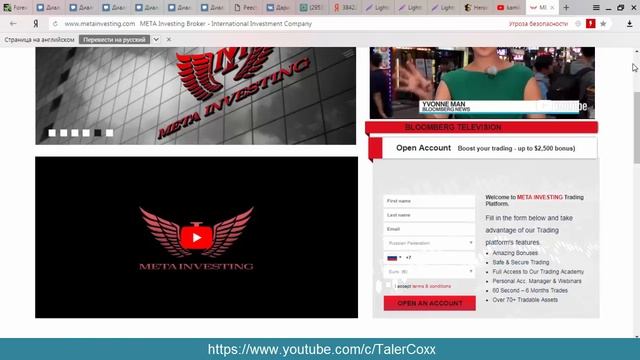The image size is (640, 360).
Task: Click the 'Amazing Bonuses' bullet text
Action: [515, 253]
